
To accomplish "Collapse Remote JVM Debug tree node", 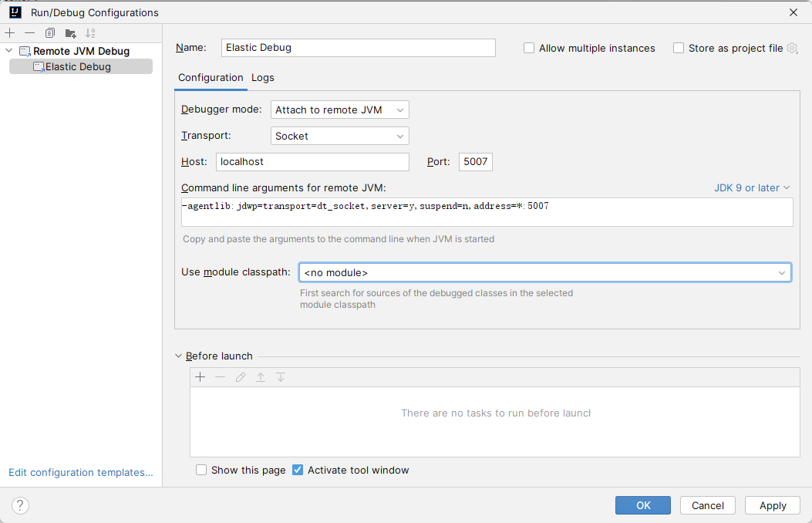I will (9, 51).
